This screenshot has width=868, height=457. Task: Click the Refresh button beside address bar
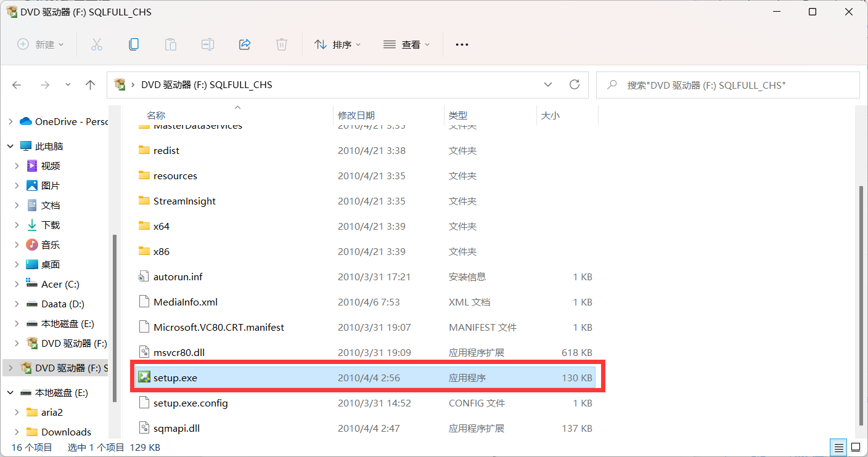coord(575,84)
